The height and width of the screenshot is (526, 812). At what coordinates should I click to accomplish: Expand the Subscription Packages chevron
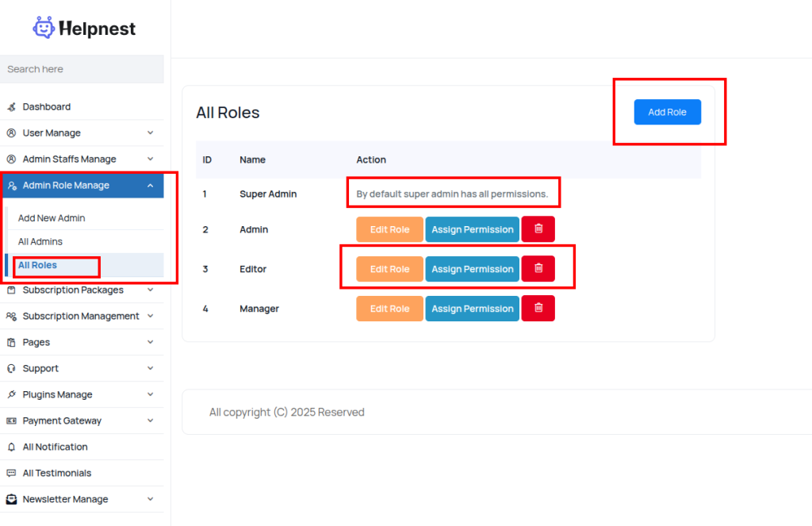click(151, 290)
